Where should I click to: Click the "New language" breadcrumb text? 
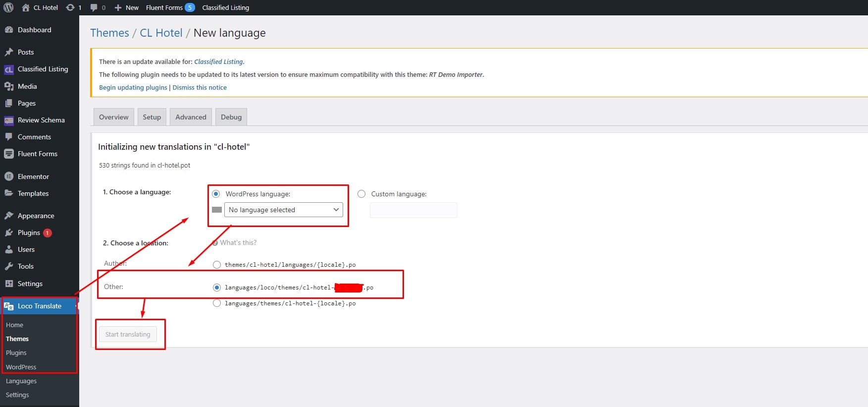click(x=230, y=33)
